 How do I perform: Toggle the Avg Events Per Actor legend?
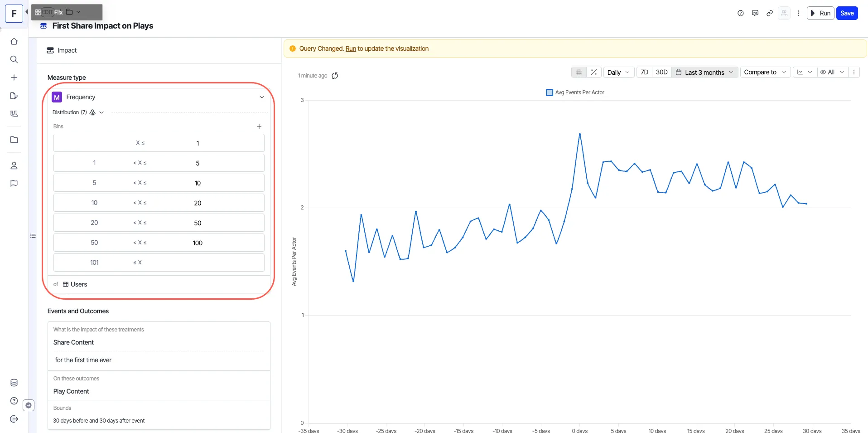coord(575,92)
